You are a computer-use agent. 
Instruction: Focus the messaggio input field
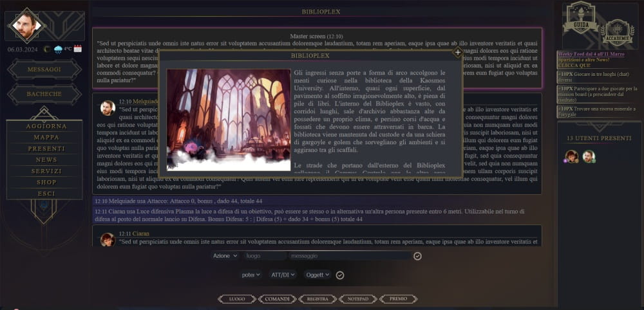pyautogui.click(x=350, y=256)
